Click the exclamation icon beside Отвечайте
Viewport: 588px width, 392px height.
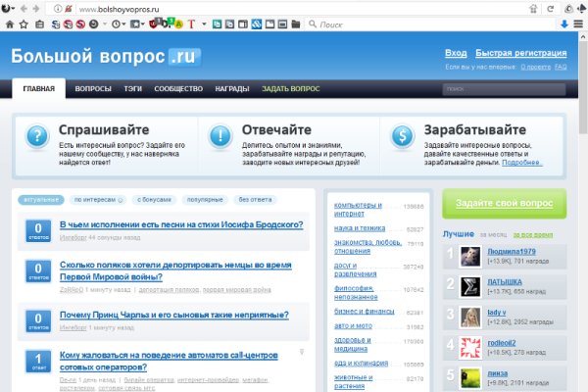(x=220, y=137)
